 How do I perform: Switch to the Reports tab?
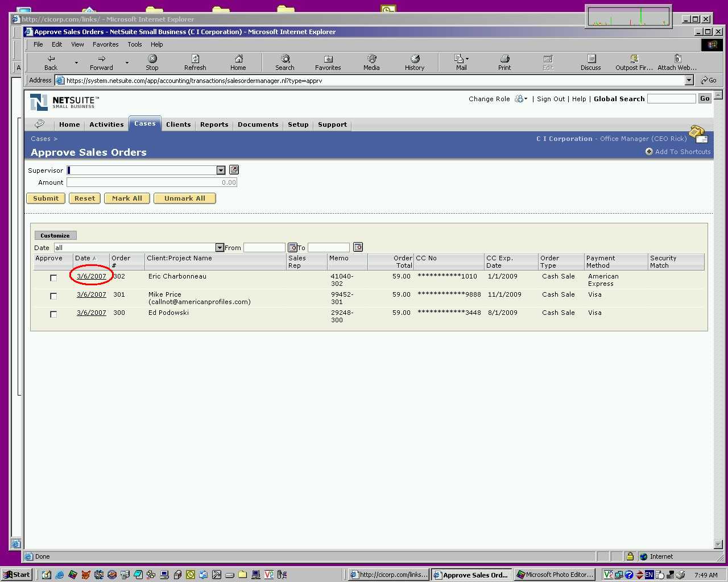[214, 124]
